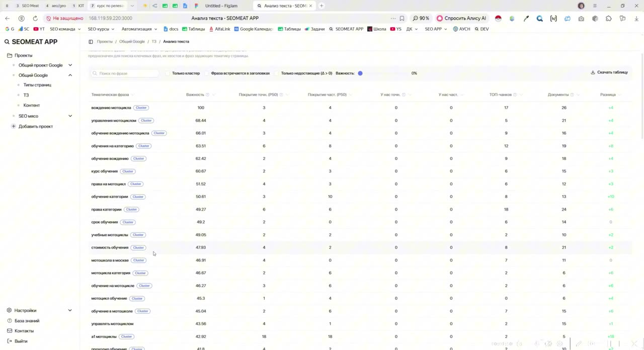Open Типы страниц in sidebar

coord(37,85)
